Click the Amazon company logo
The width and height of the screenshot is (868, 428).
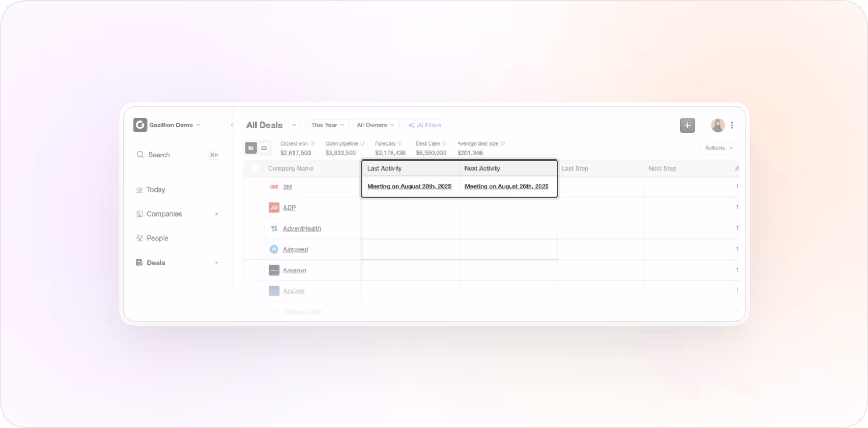[274, 270]
